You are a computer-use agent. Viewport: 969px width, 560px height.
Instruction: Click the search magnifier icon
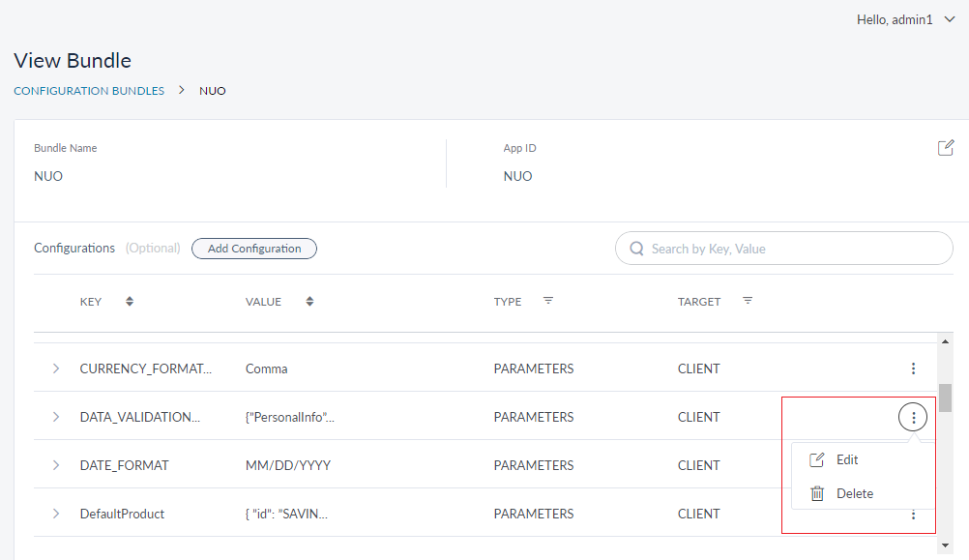(x=636, y=249)
